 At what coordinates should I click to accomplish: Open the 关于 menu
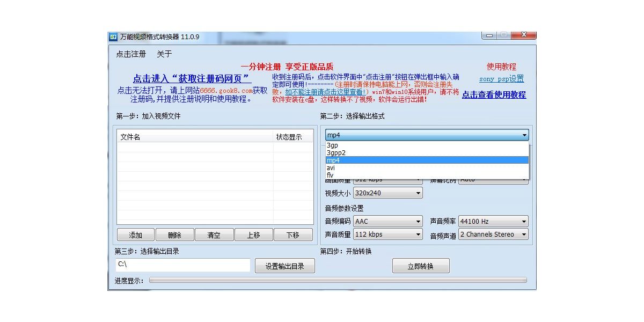pos(164,54)
